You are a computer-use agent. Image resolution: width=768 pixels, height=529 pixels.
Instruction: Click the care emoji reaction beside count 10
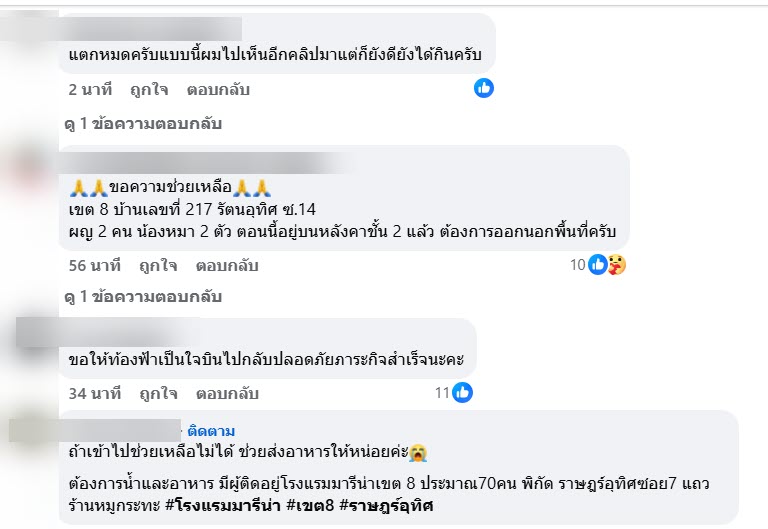[x=616, y=265]
